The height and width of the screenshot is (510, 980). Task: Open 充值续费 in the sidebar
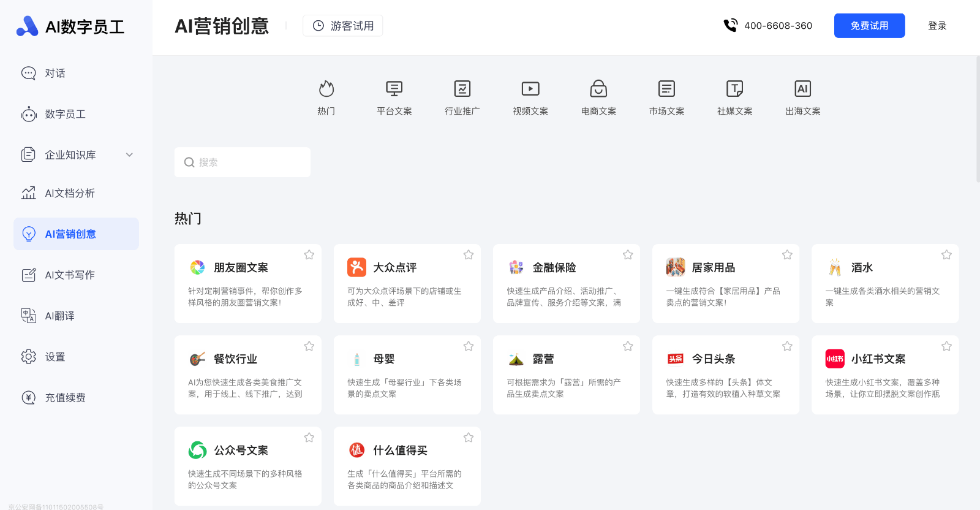point(76,398)
